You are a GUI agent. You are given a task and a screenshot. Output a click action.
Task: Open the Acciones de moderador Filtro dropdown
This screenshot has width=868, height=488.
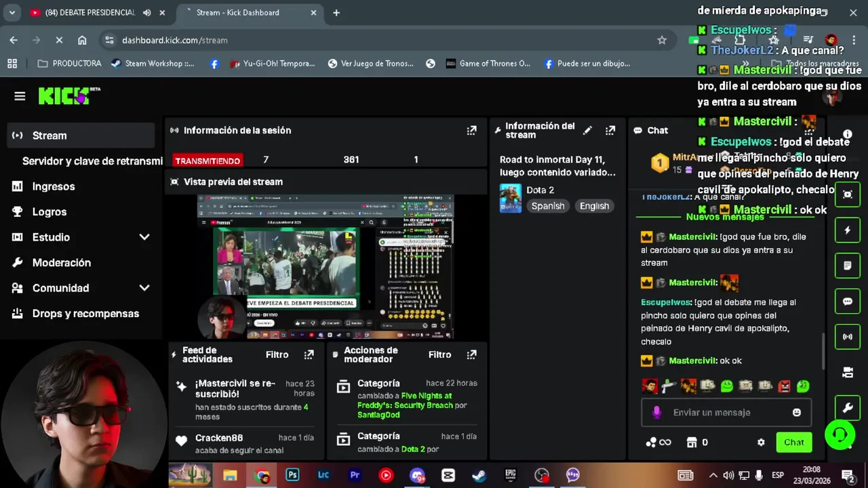[439, 354]
